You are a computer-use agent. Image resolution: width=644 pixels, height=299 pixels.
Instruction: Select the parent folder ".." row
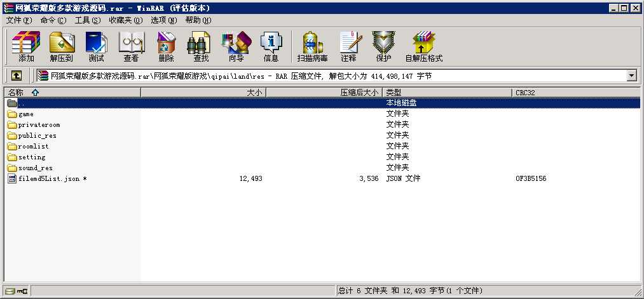point(322,103)
